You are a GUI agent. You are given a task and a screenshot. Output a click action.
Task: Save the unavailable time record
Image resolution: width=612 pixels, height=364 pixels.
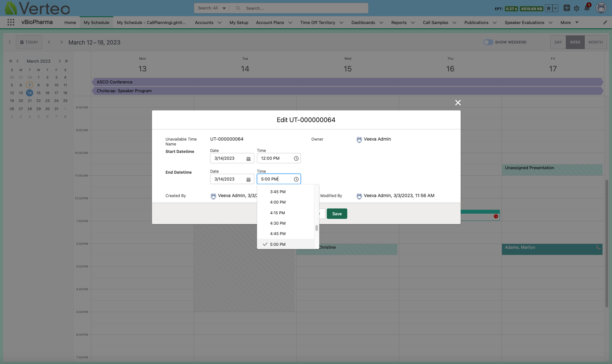click(x=337, y=214)
